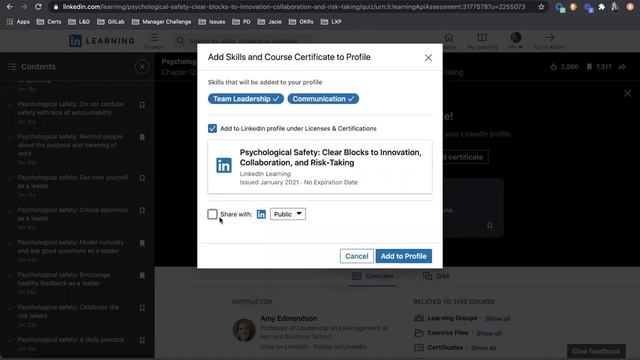Screen dimensions: 640x360
Task: Click instructor Amy Edmondson's photo
Action: 244,330
